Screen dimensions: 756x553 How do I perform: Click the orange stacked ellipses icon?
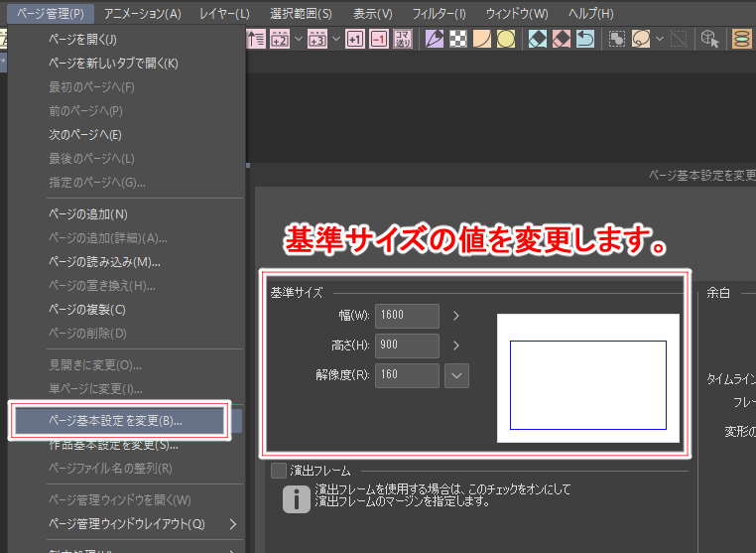[741, 39]
